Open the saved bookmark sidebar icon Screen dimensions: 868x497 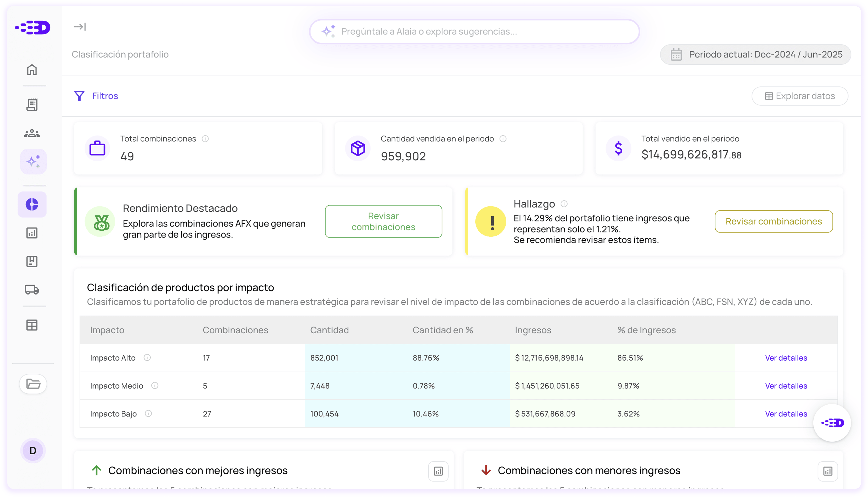click(x=32, y=262)
